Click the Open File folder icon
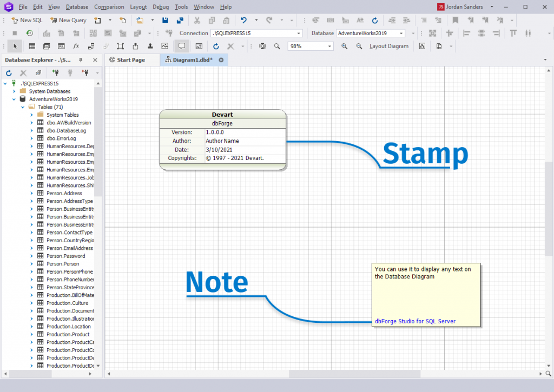 140,20
